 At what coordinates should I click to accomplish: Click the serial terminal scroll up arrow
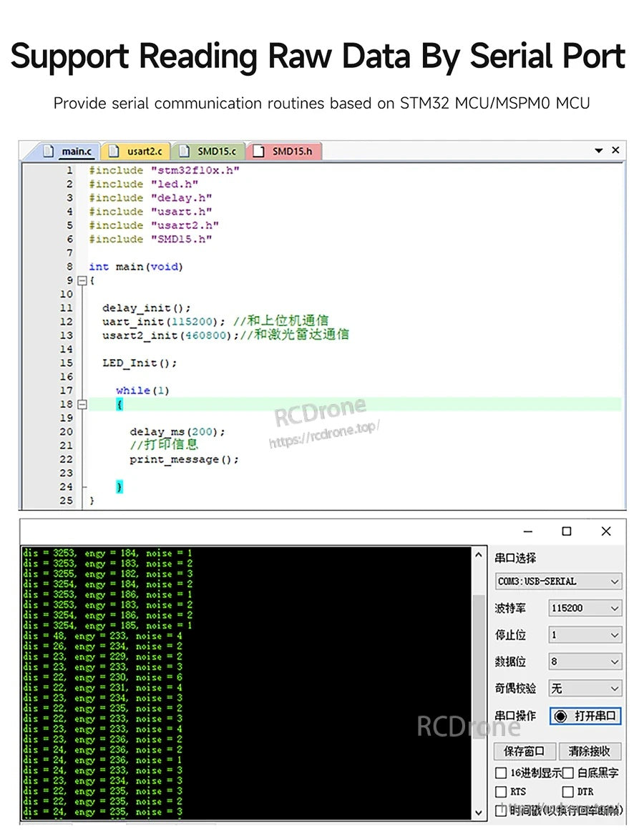click(479, 555)
